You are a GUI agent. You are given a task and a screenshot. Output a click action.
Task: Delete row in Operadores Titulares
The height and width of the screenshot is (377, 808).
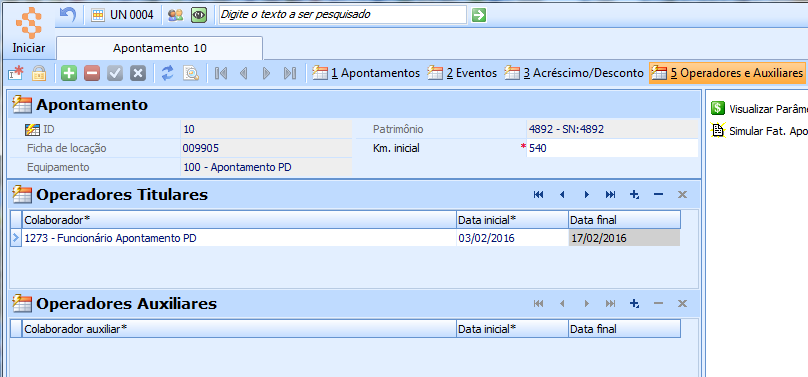[658, 194]
